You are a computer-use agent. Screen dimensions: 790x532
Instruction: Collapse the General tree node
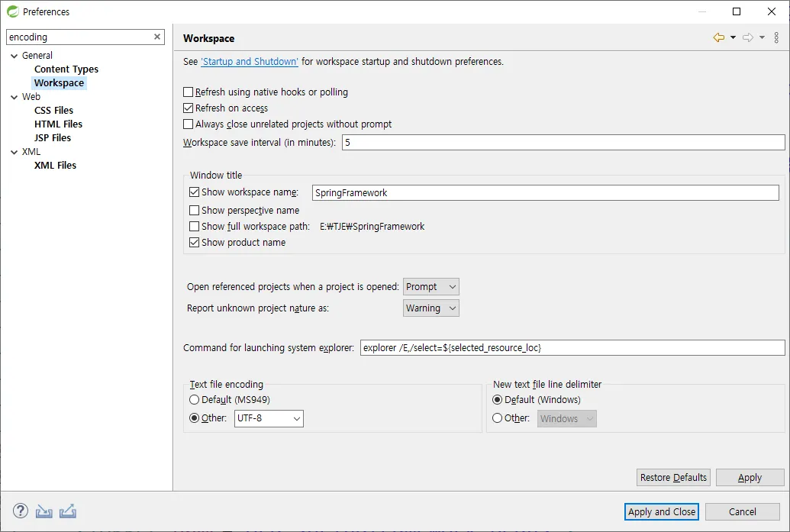[14, 56]
